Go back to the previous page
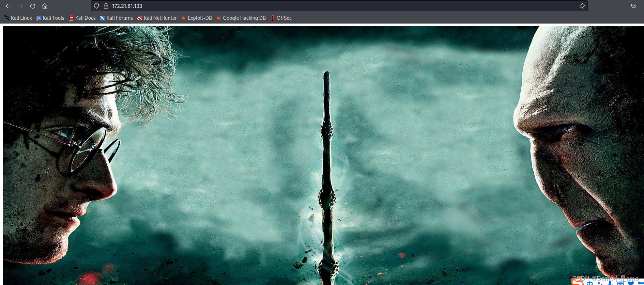Viewport: 644px width, 285px height. (8, 6)
